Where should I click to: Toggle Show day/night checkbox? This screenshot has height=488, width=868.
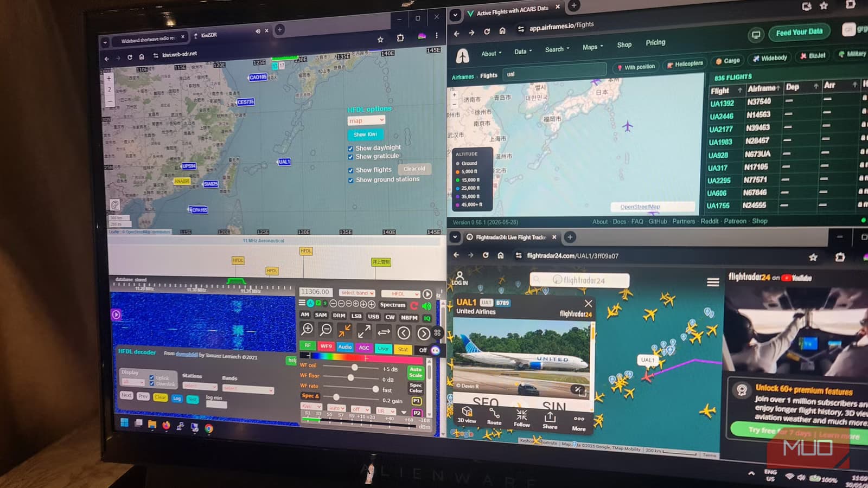350,149
